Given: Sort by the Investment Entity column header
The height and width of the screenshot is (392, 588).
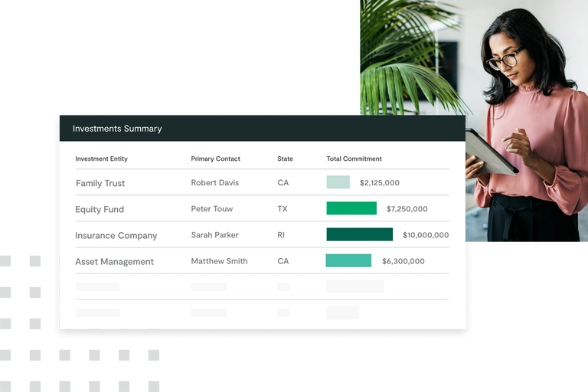Looking at the screenshot, I should pos(101,159).
